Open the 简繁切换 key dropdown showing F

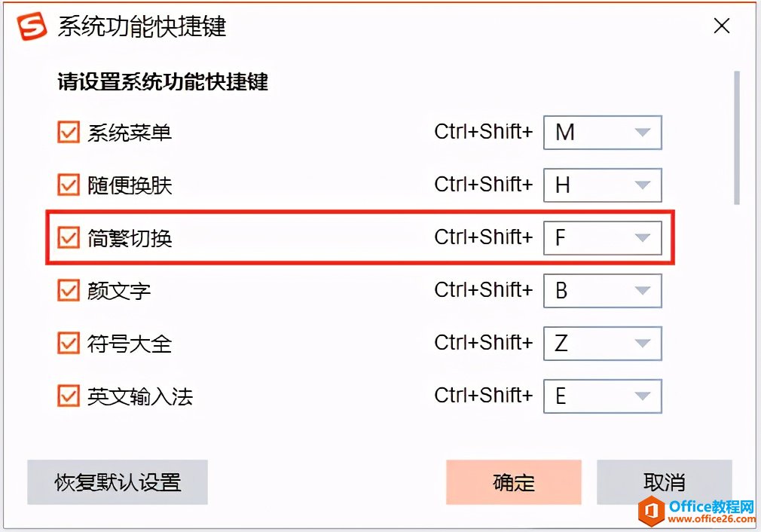coord(602,238)
